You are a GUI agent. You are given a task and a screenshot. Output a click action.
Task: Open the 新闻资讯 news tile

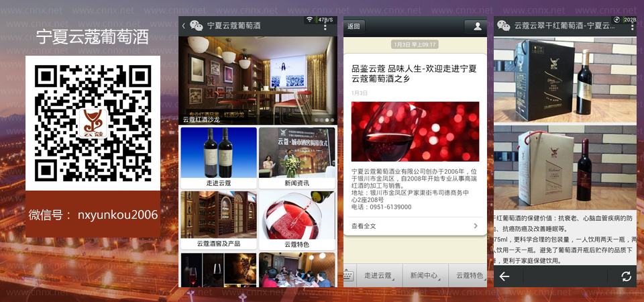(297, 158)
